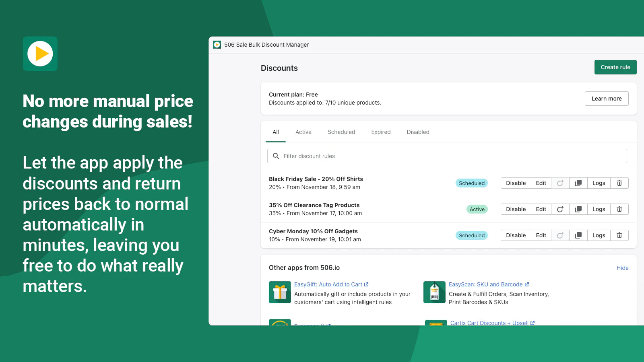Revert prices for 35% Off Clearance rule
This screenshot has height=362, width=644.
point(560,209)
